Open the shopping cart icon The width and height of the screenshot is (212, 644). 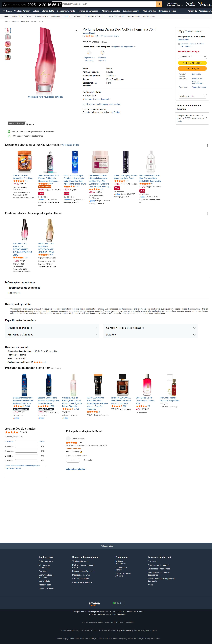[x=201, y=4]
